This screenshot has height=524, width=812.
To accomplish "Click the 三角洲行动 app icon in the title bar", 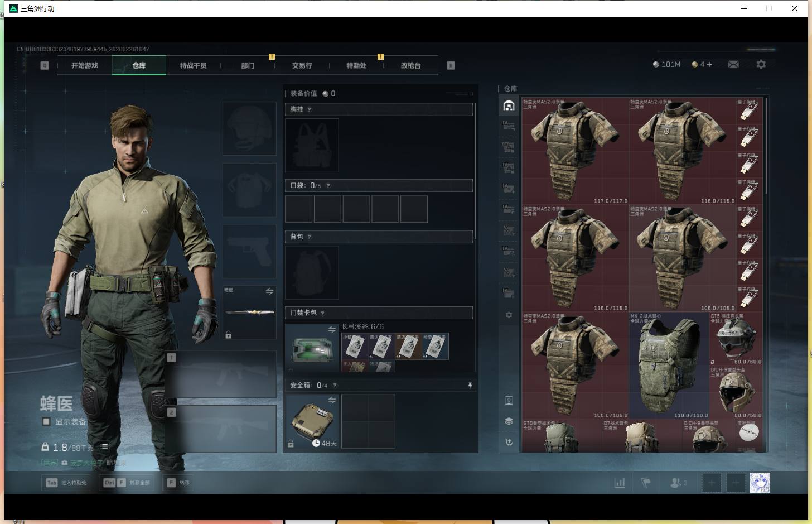I will pos(13,8).
